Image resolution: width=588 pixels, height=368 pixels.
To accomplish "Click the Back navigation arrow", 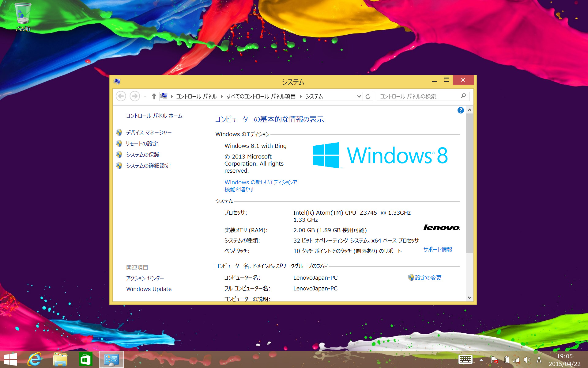I will pos(121,96).
